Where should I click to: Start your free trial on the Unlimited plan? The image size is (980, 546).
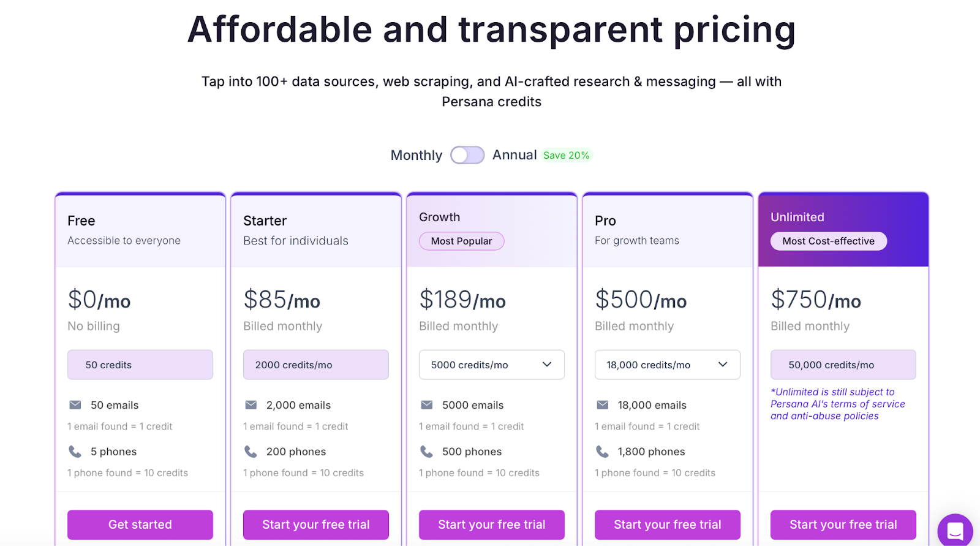[x=843, y=525]
